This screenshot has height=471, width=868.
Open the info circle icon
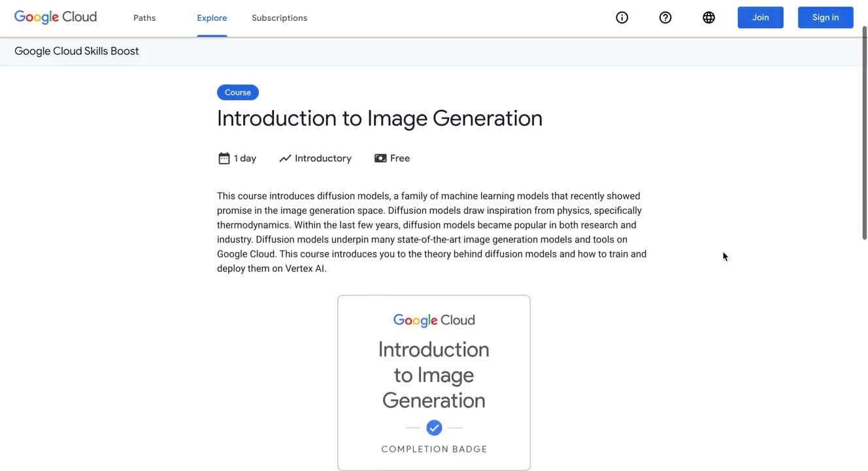point(622,18)
